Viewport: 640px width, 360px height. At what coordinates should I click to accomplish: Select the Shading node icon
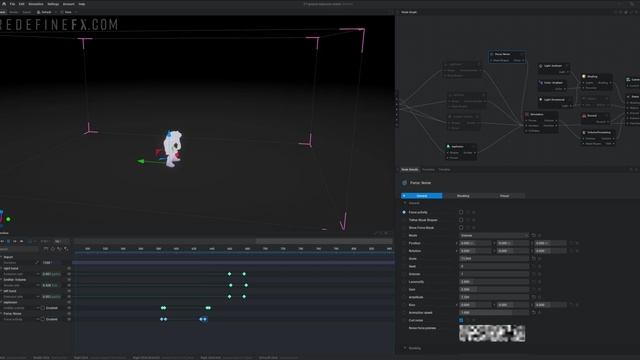(584, 76)
